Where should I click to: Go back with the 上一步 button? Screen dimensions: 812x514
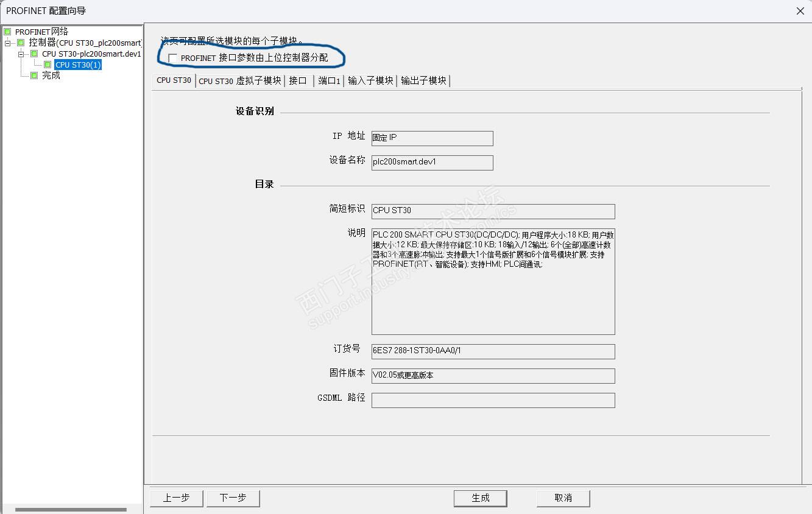tap(177, 498)
